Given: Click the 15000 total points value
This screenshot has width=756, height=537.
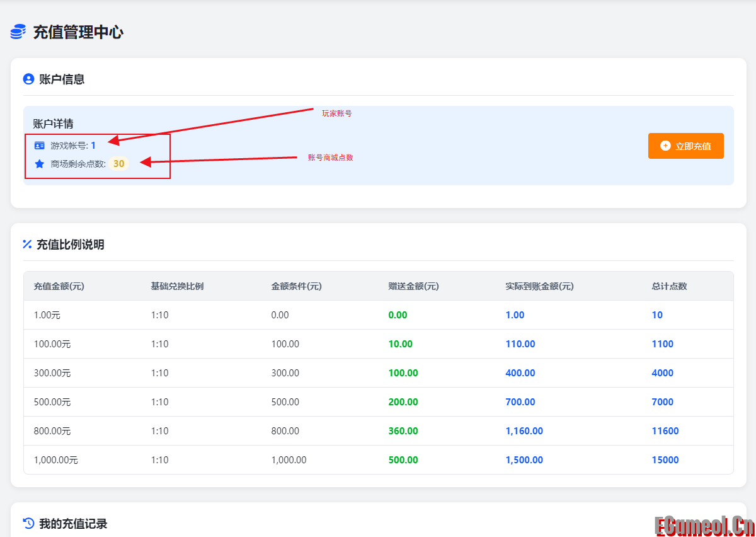Looking at the screenshot, I should click(x=665, y=460).
